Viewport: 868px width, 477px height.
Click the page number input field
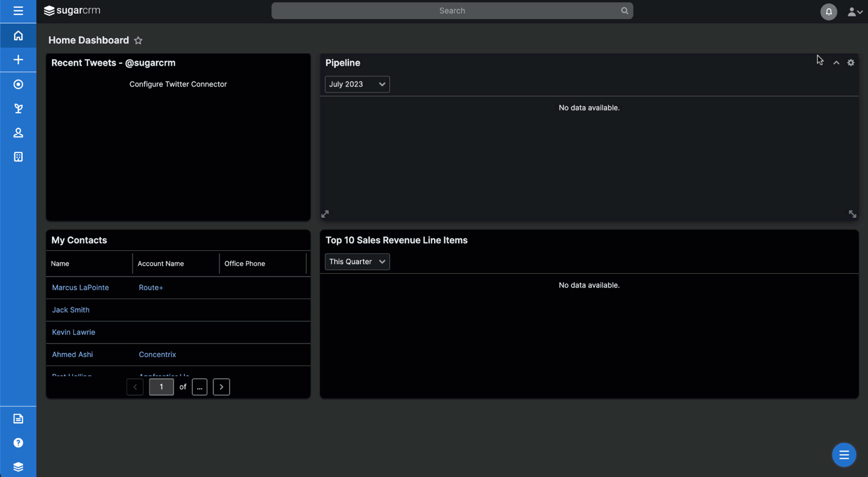pos(161,387)
